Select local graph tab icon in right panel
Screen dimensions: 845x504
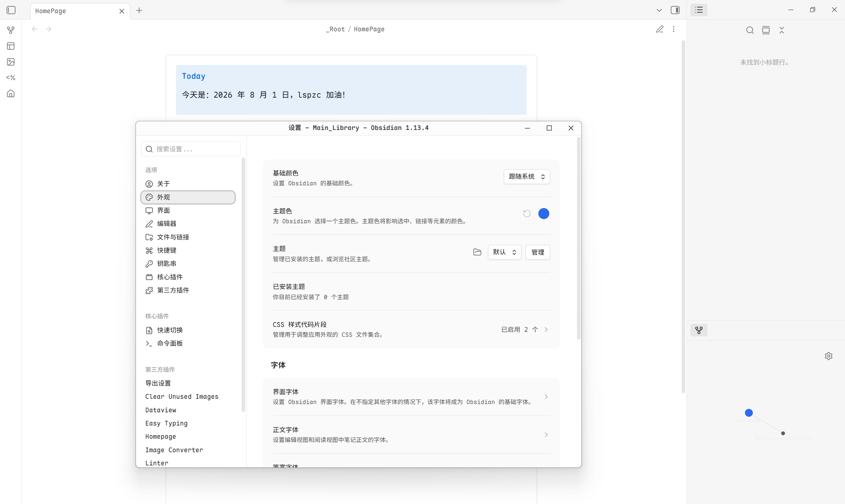click(699, 330)
